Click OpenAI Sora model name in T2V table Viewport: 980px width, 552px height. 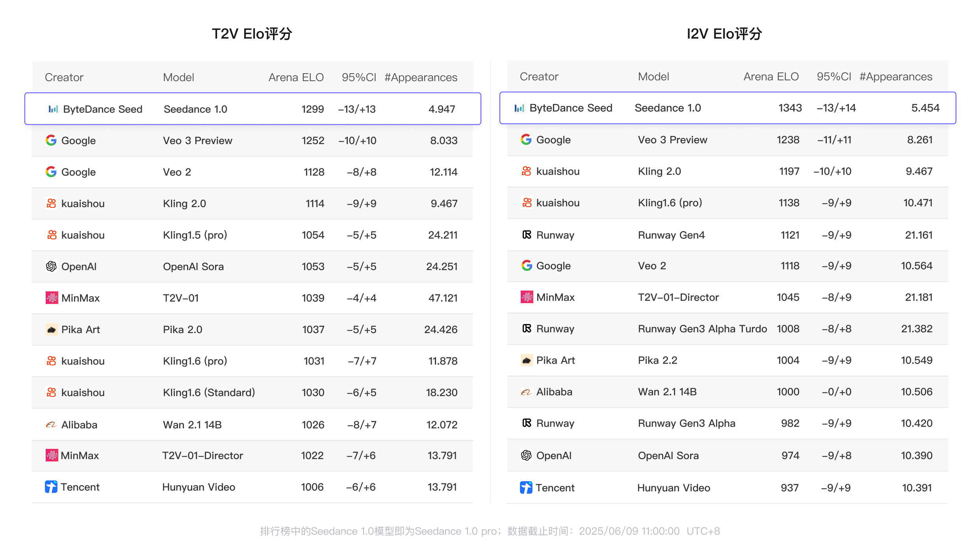point(193,267)
